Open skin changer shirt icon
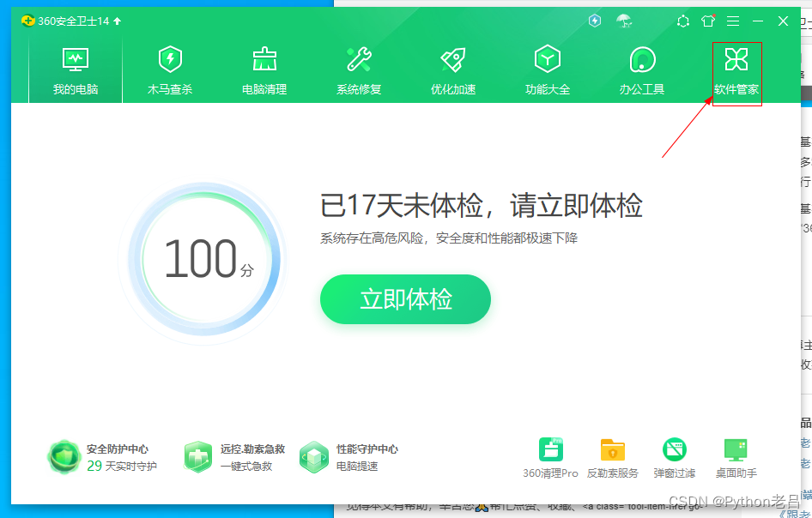This screenshot has width=812, height=518. [708, 21]
